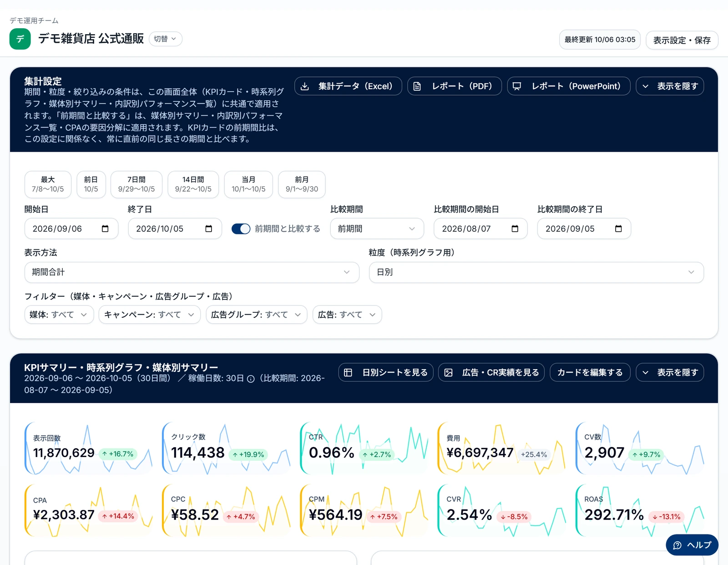Open 日別シートを見る
The width and height of the screenshot is (728, 565).
(386, 372)
